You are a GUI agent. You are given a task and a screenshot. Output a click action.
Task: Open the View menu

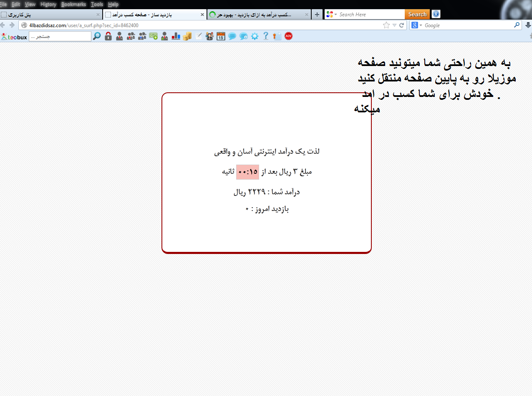(x=30, y=4)
